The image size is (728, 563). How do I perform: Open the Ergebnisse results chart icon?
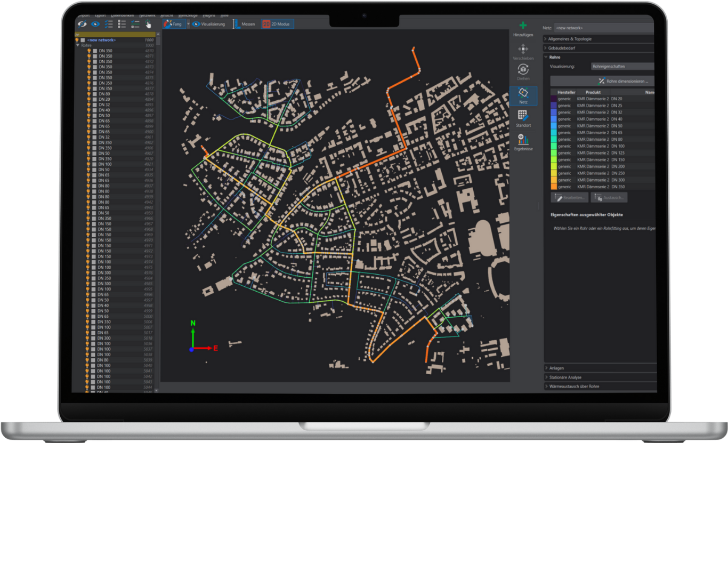(523, 140)
